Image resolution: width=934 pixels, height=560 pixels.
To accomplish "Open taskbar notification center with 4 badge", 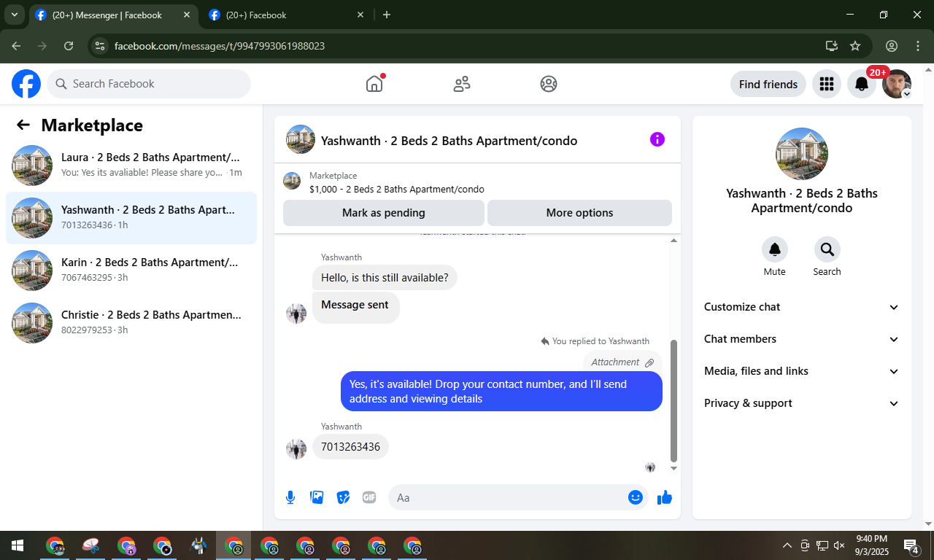I will pos(911,545).
